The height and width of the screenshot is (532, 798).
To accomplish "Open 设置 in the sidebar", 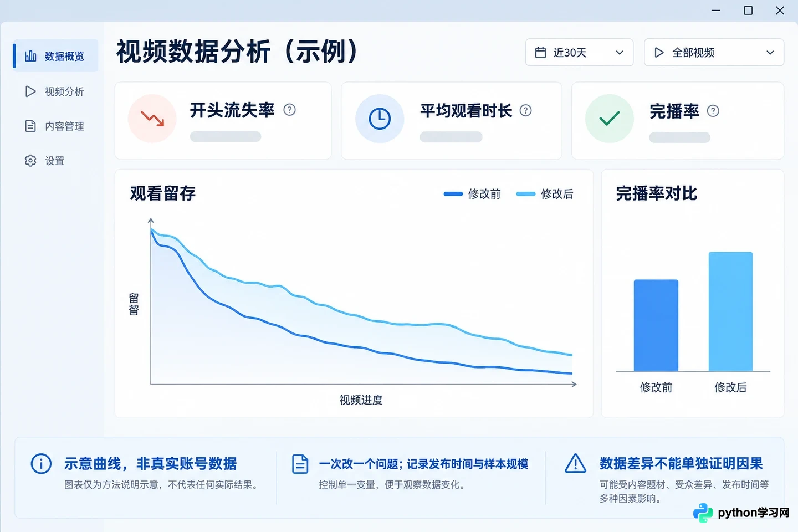I will [44, 161].
